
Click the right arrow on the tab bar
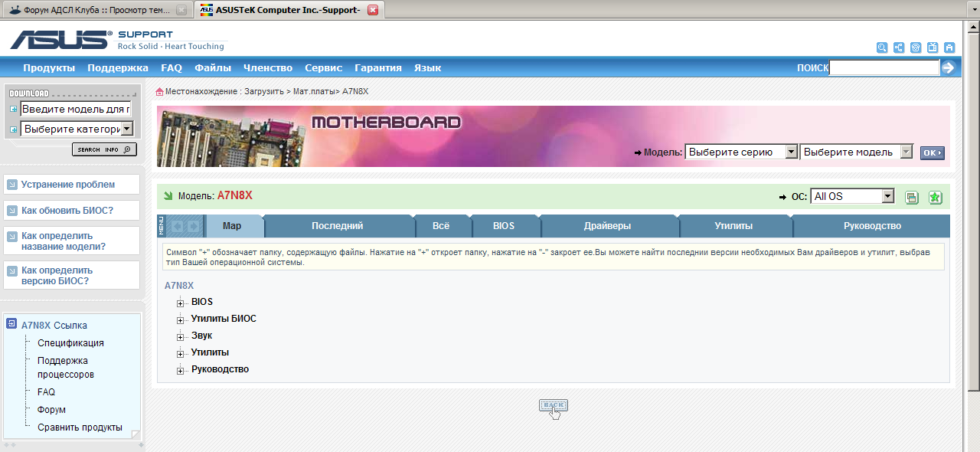pos(194,226)
